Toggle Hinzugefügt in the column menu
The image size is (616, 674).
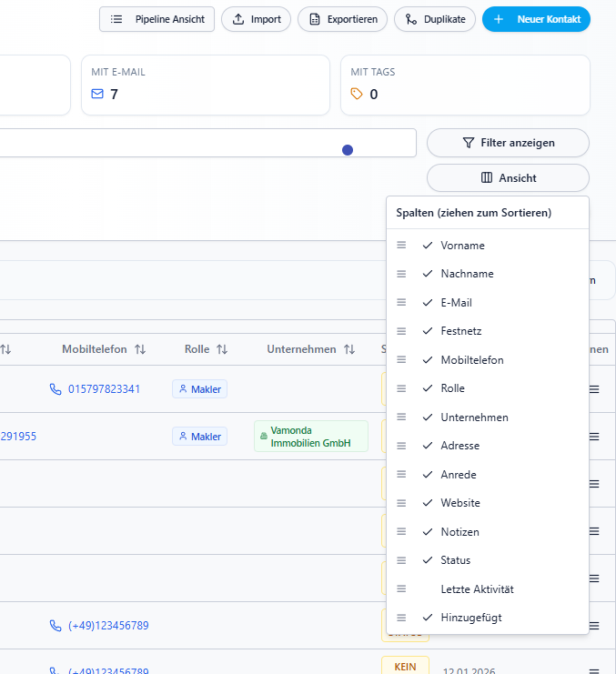tap(428, 618)
